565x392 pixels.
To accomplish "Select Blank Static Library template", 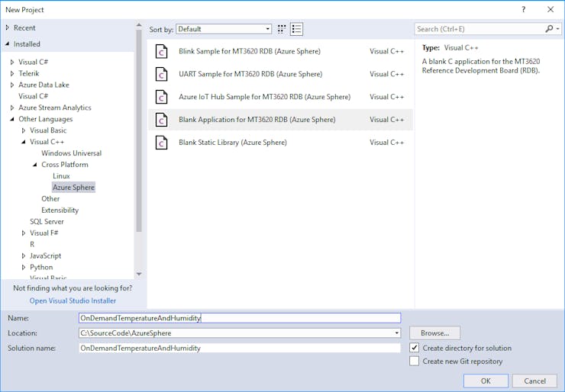I will click(280, 143).
